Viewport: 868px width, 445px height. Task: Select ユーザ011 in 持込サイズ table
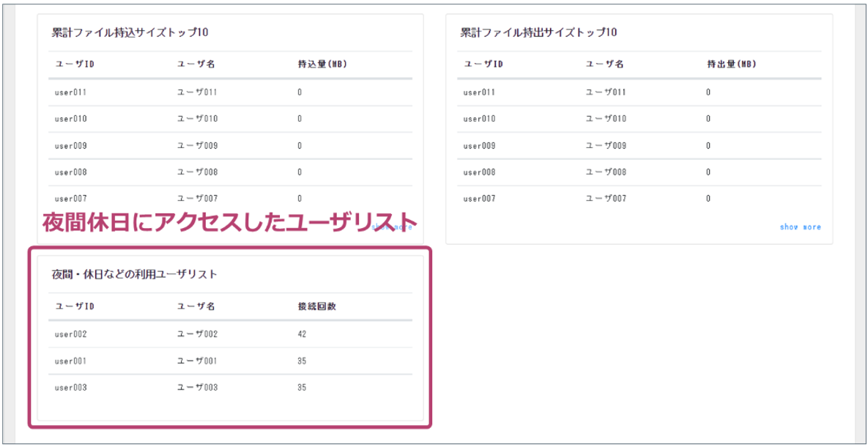197,92
